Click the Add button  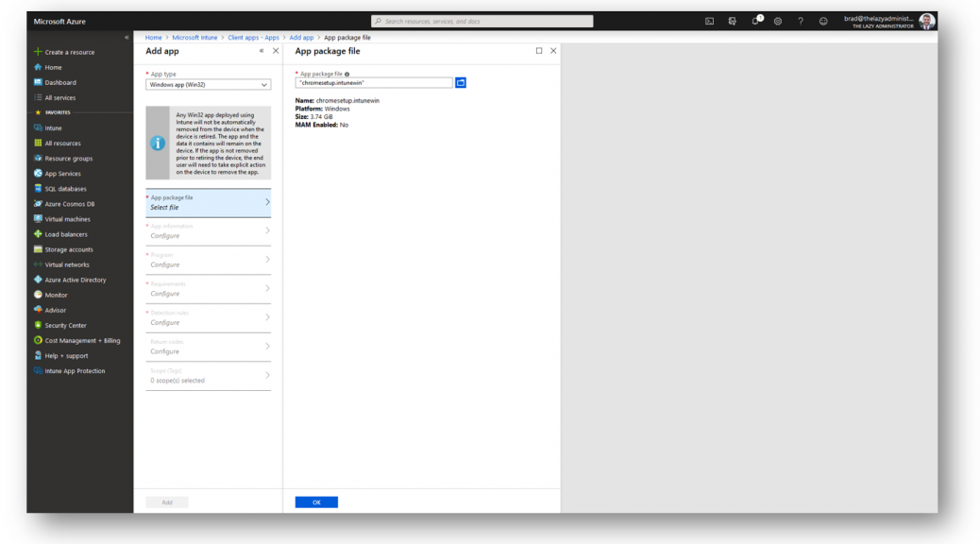pyautogui.click(x=167, y=502)
